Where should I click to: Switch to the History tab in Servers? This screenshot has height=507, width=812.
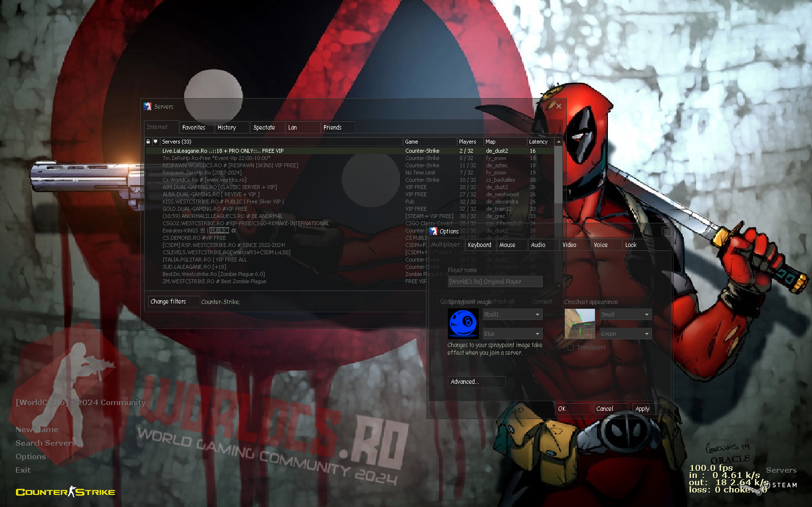point(232,127)
